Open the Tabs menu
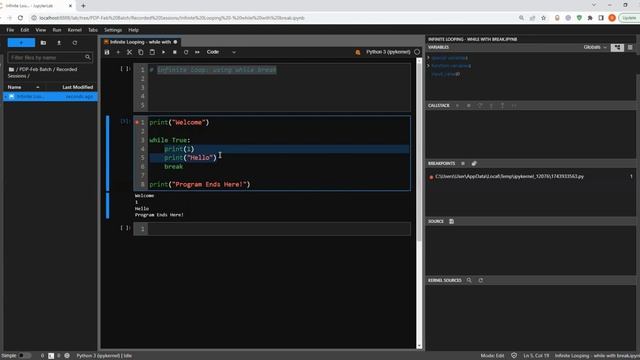The width and height of the screenshot is (640, 360). (x=93, y=30)
